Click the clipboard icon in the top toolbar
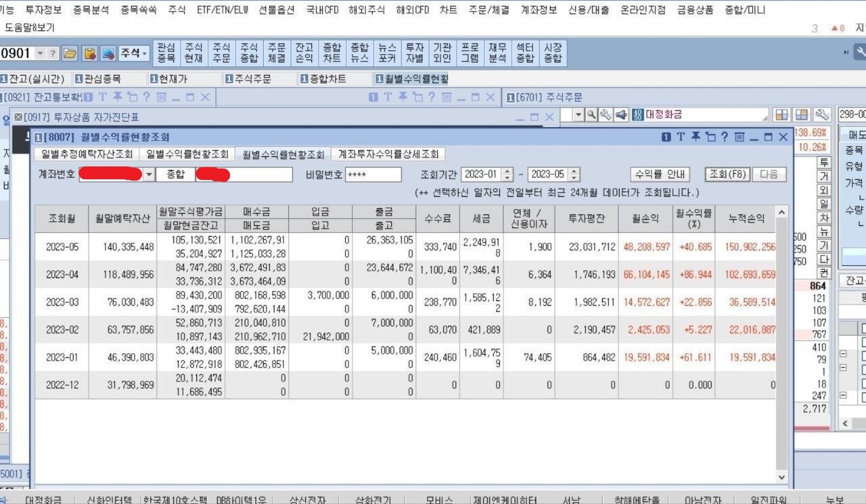Screen dimensions: 866x504 [89, 52]
